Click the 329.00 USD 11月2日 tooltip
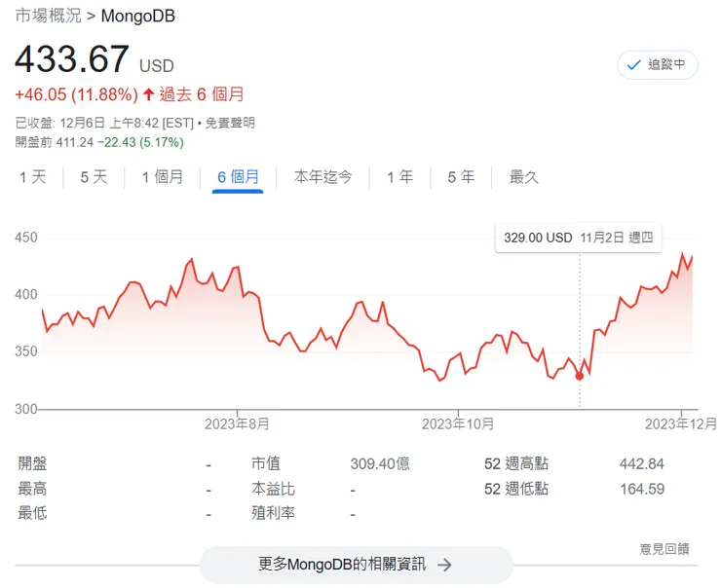Image resolution: width=721 pixels, height=588 pixels. 579,238
